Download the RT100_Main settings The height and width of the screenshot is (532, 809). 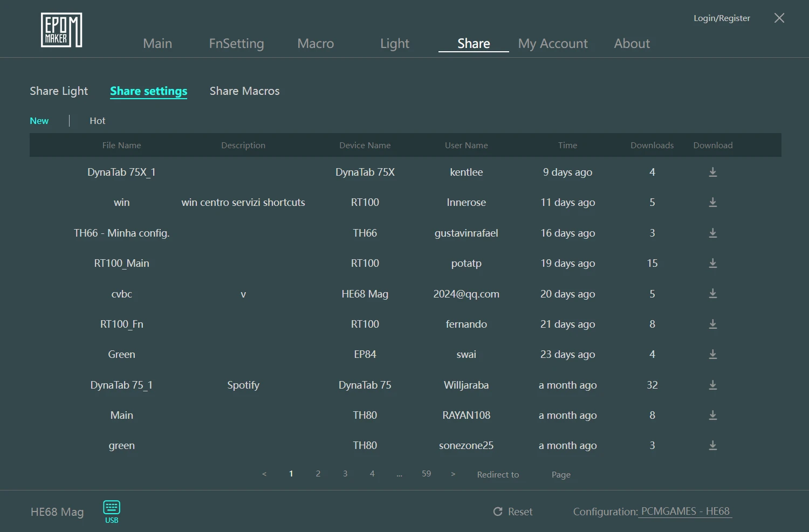(712, 263)
